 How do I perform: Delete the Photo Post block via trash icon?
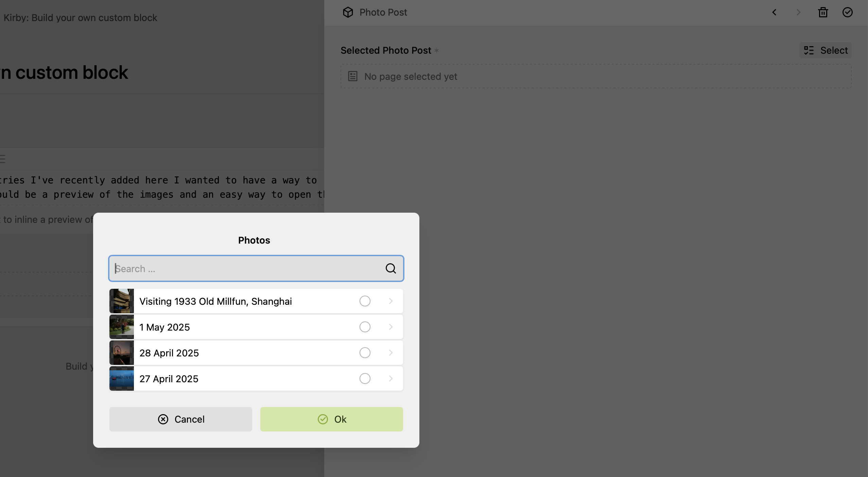click(823, 12)
